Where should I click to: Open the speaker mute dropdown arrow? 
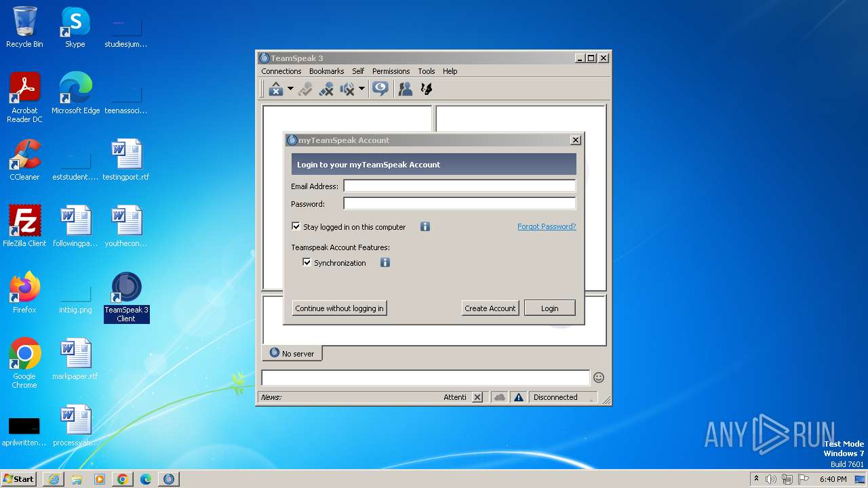[361, 89]
